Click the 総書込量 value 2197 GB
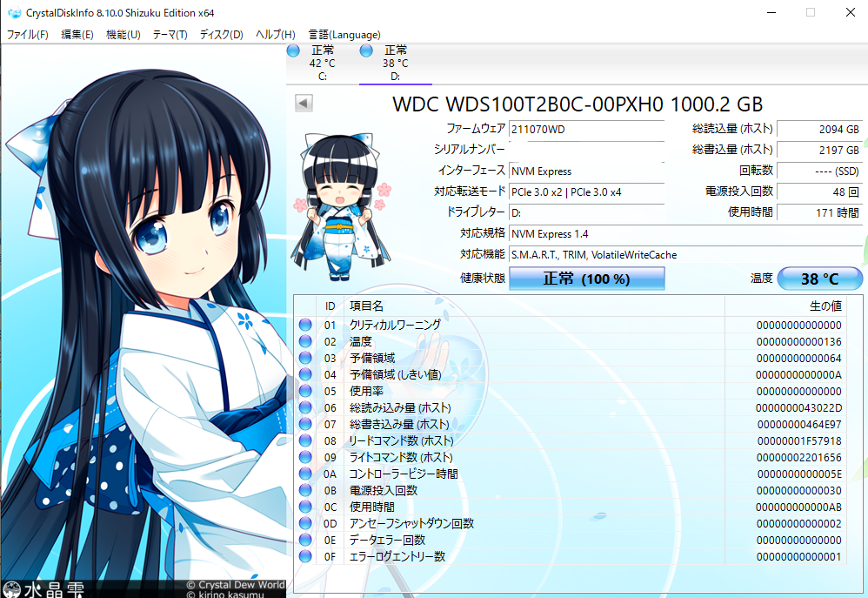Viewport: 868px width, 598px height. pos(820,150)
